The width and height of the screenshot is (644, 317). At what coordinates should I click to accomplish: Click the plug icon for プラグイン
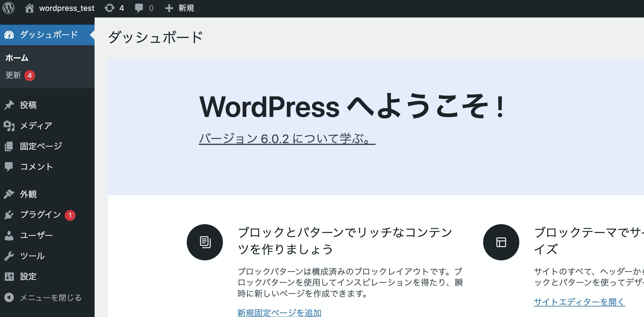coord(9,215)
